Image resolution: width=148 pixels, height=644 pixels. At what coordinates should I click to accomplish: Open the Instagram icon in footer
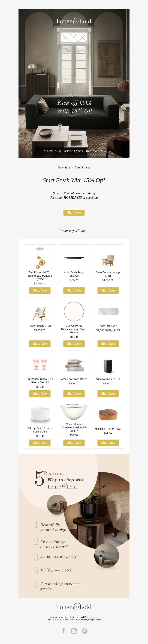(x=74, y=631)
